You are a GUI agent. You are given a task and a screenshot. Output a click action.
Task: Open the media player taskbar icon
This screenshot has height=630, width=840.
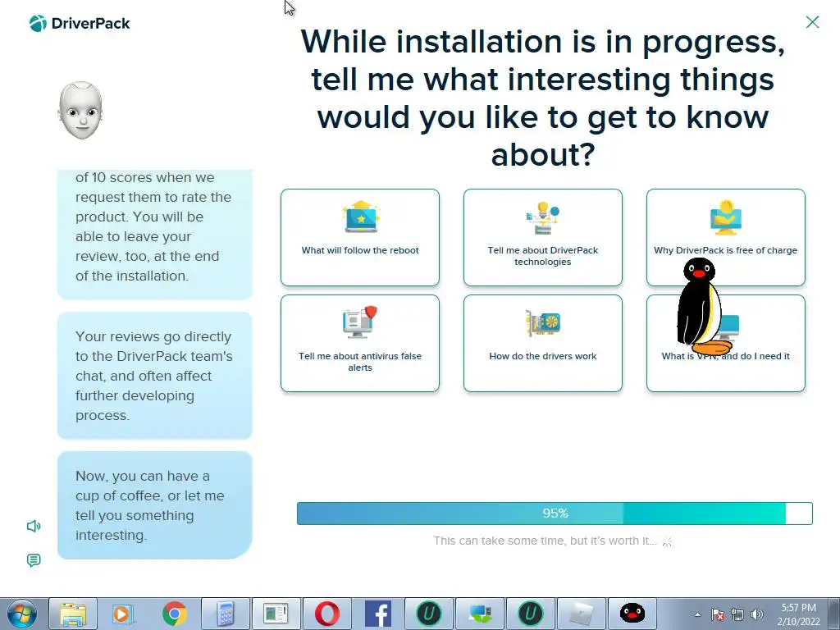coord(123,614)
